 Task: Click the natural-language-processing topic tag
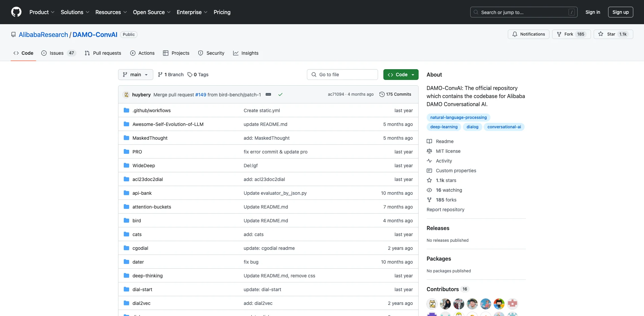pyautogui.click(x=459, y=118)
